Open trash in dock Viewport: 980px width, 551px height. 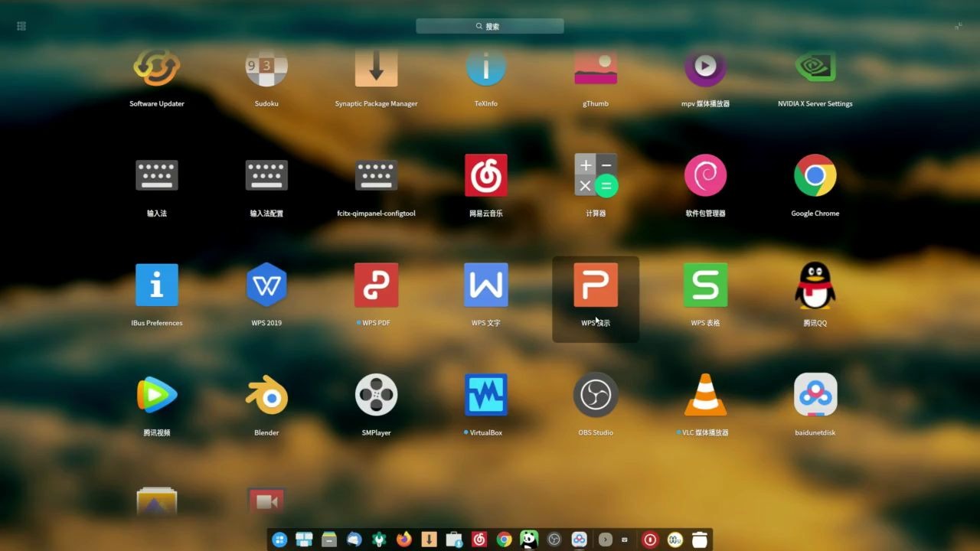coord(700,540)
